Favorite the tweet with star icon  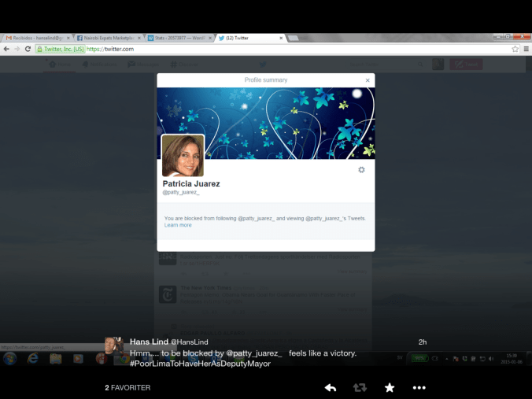point(389,387)
